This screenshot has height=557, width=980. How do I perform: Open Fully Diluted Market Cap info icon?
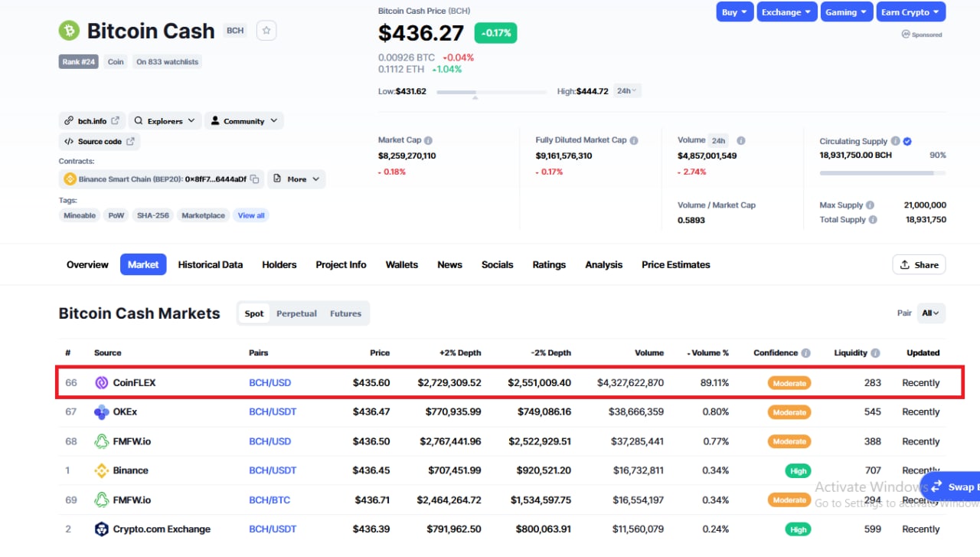pyautogui.click(x=634, y=140)
